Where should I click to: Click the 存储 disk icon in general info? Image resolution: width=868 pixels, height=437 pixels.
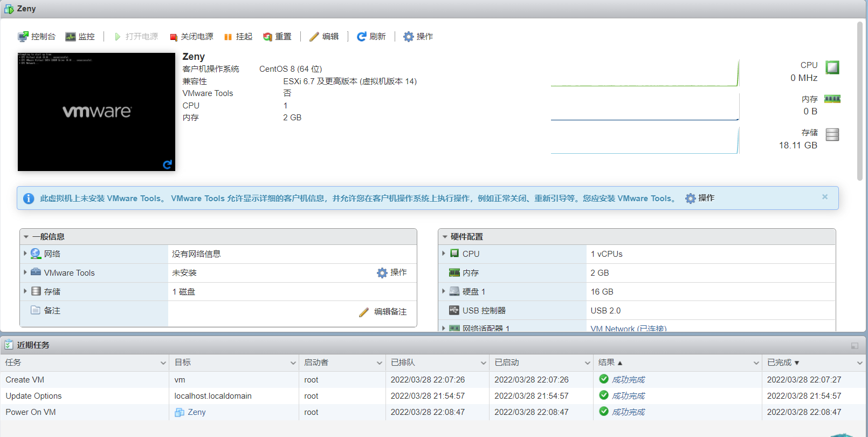coord(36,291)
